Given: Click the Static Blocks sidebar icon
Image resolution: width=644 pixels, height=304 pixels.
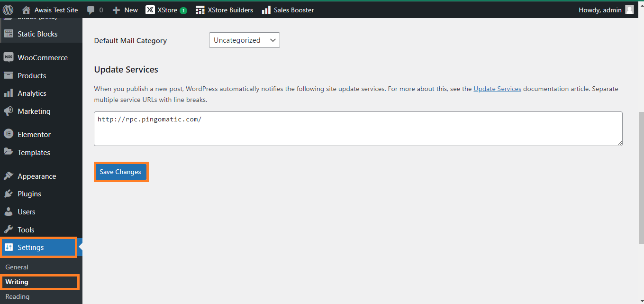Looking at the screenshot, I should coord(9,34).
